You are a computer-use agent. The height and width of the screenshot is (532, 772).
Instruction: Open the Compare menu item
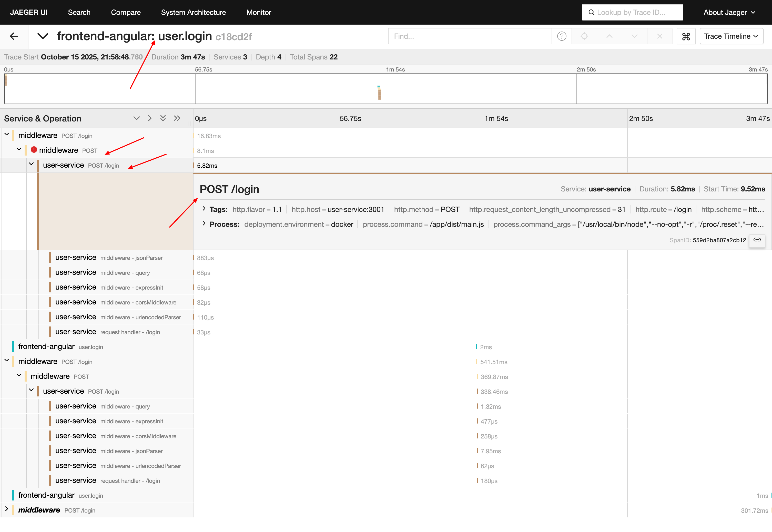(126, 12)
